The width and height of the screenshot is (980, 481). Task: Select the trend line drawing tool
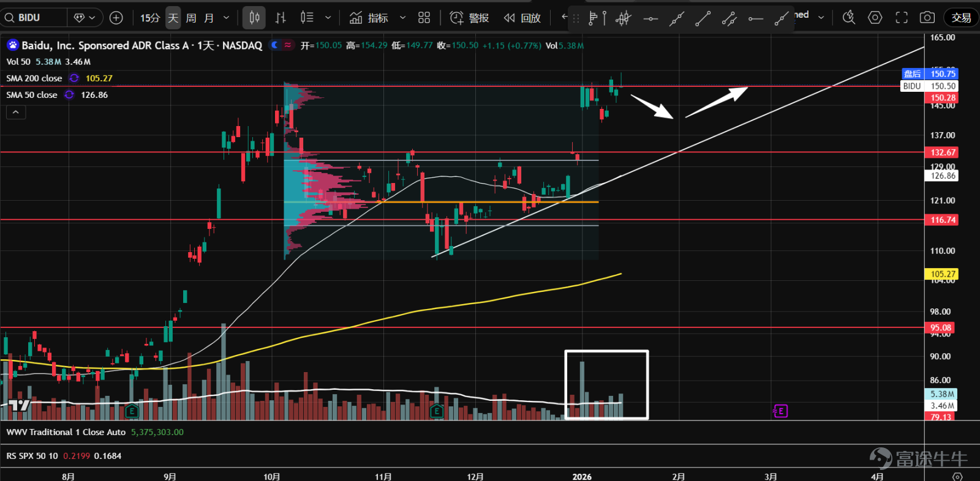(703, 19)
